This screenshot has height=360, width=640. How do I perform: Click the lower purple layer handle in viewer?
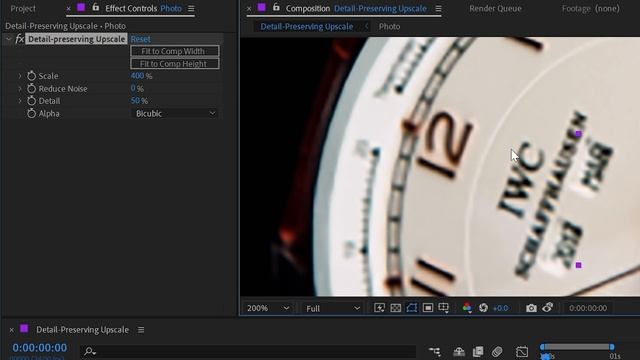pos(578,265)
